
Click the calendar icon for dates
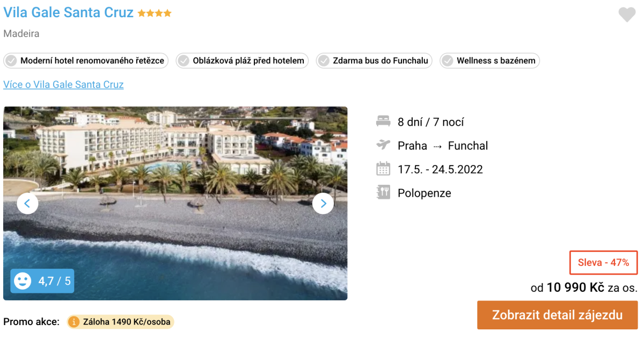click(383, 169)
